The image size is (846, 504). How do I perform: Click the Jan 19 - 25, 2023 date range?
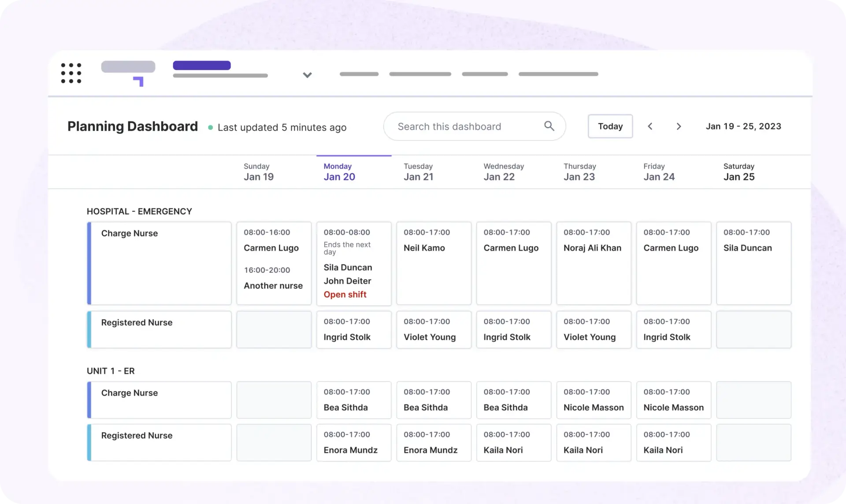click(x=743, y=126)
